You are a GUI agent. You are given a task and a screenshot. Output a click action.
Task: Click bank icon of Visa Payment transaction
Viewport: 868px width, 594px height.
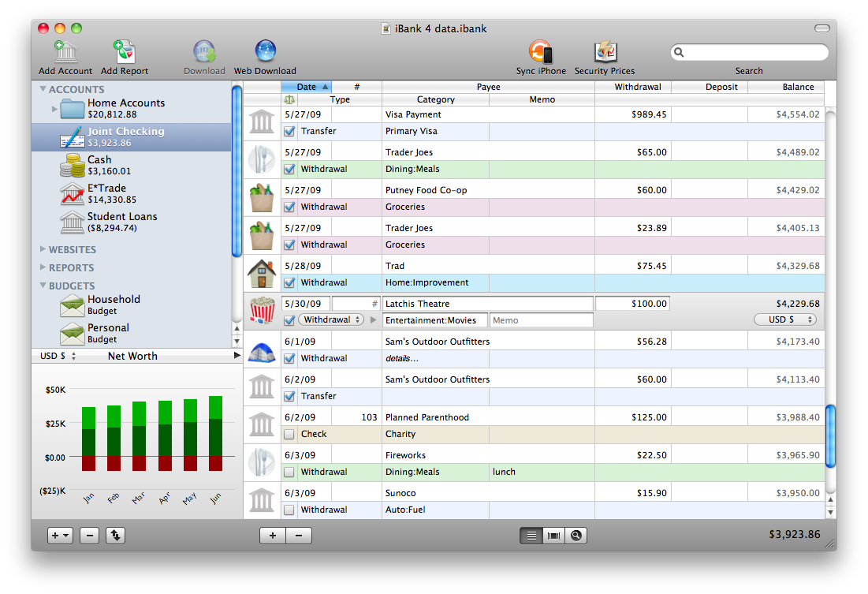(x=262, y=121)
